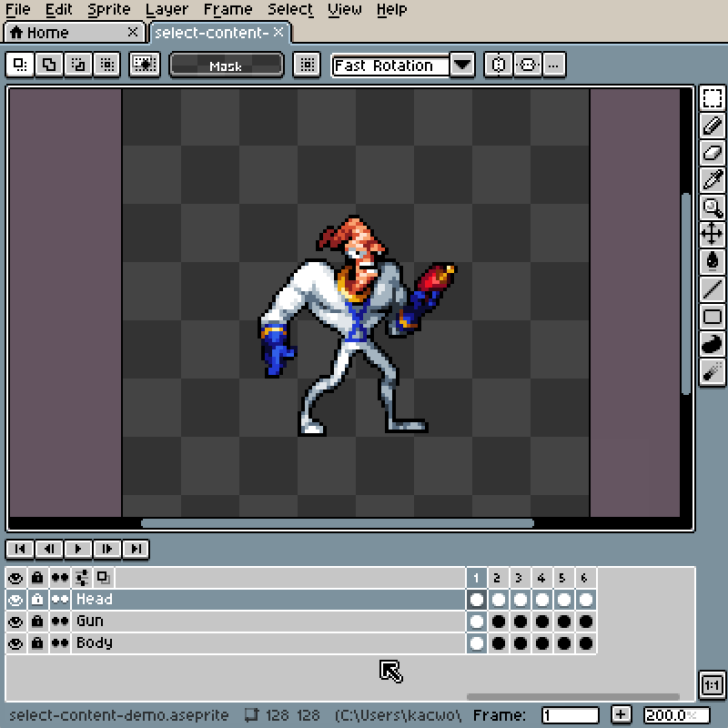
Task: Select the Zoom tool
Action: [x=713, y=207]
